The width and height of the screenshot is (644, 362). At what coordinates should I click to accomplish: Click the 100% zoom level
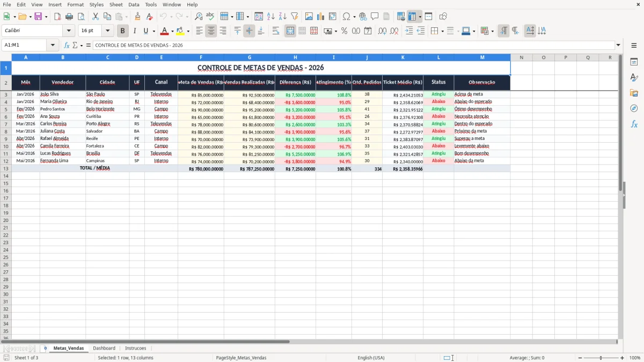point(635,358)
